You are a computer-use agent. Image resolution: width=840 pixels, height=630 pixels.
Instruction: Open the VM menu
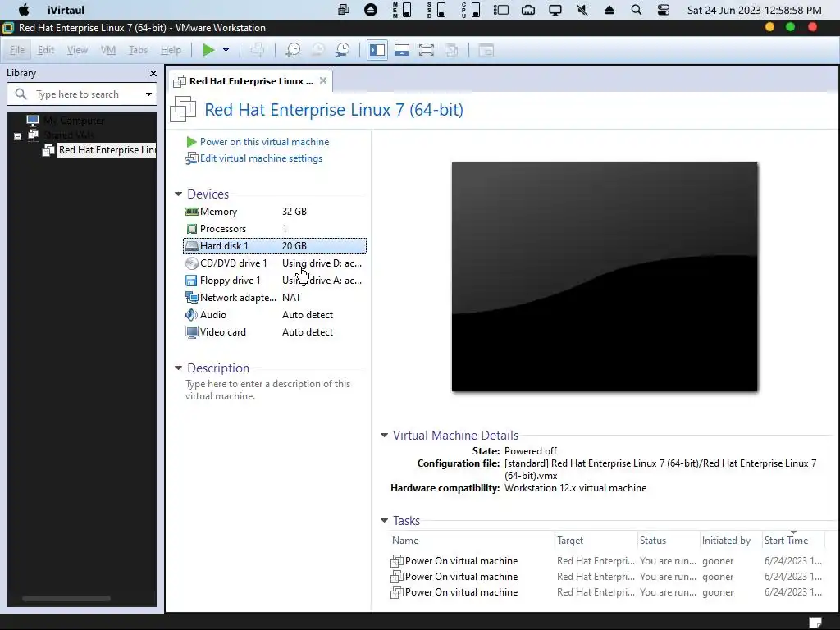(x=108, y=50)
